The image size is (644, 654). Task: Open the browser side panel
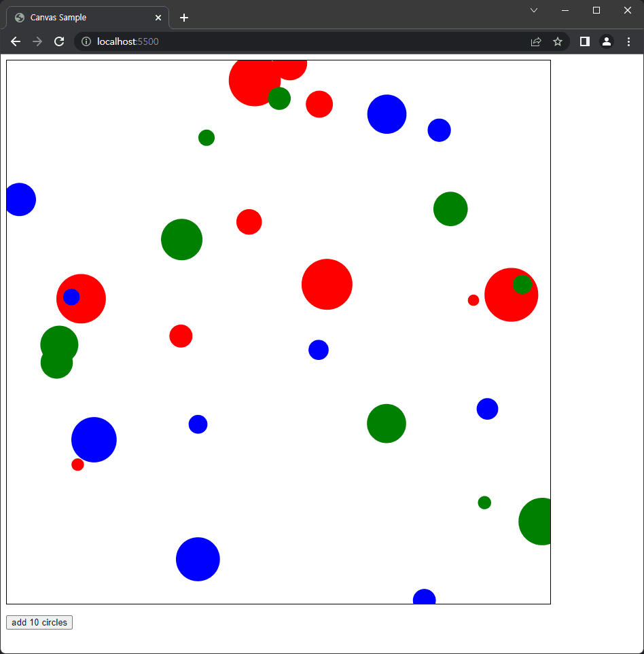pyautogui.click(x=584, y=41)
